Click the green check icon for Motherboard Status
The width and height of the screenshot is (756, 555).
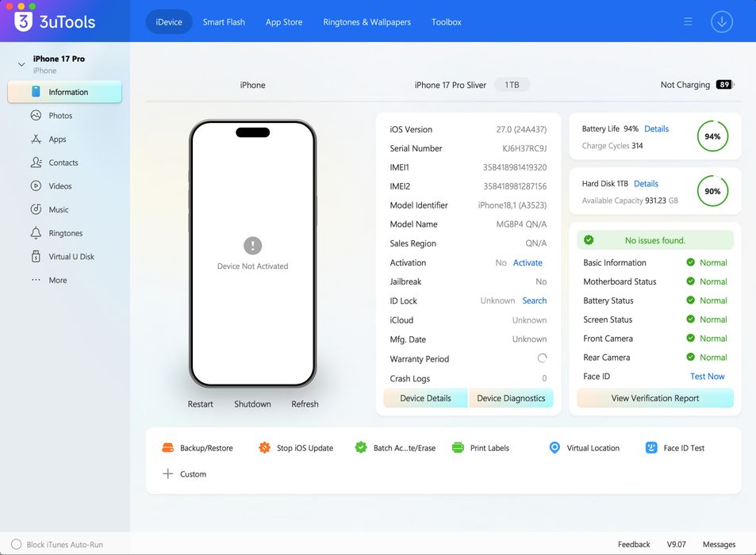[690, 281]
